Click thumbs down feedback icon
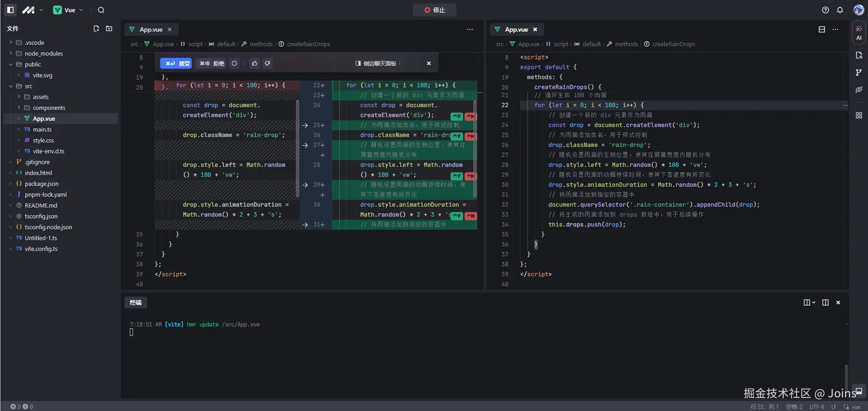868x411 pixels. [x=267, y=63]
